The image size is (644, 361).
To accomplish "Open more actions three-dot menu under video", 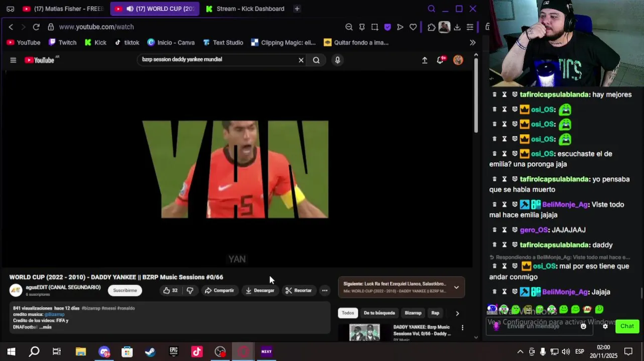I will (x=325, y=290).
